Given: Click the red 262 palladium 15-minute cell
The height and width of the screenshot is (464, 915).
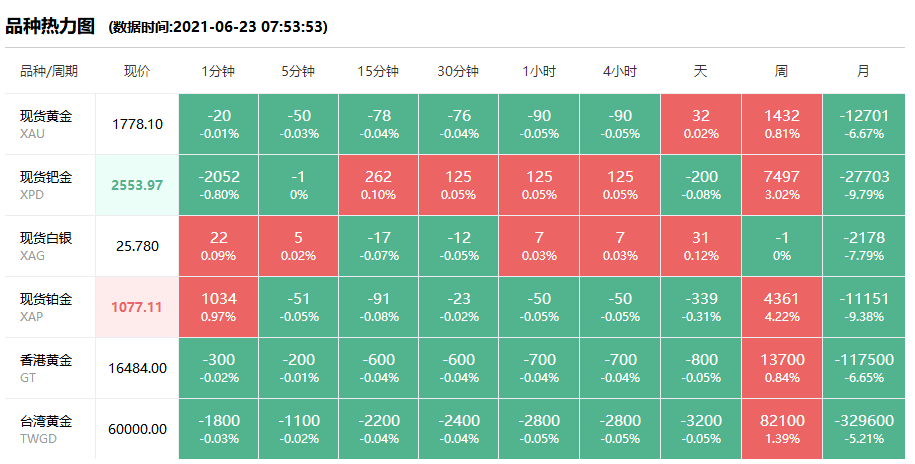Looking at the screenshot, I should pos(378,185).
